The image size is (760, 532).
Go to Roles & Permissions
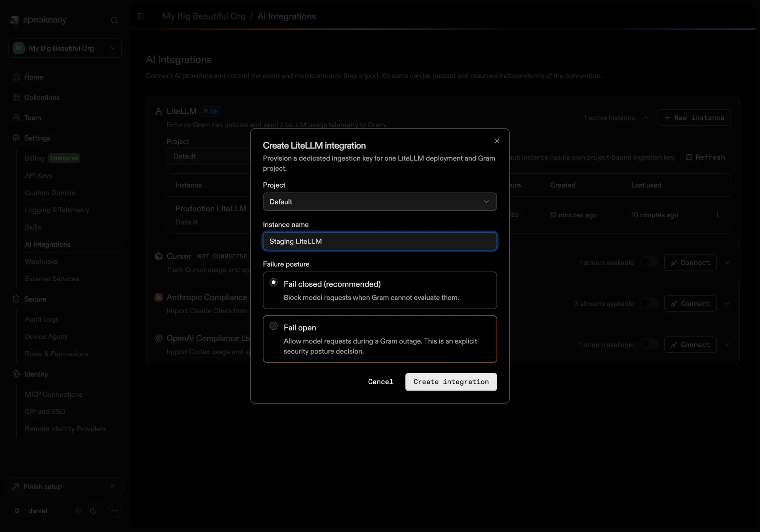[x=57, y=354]
